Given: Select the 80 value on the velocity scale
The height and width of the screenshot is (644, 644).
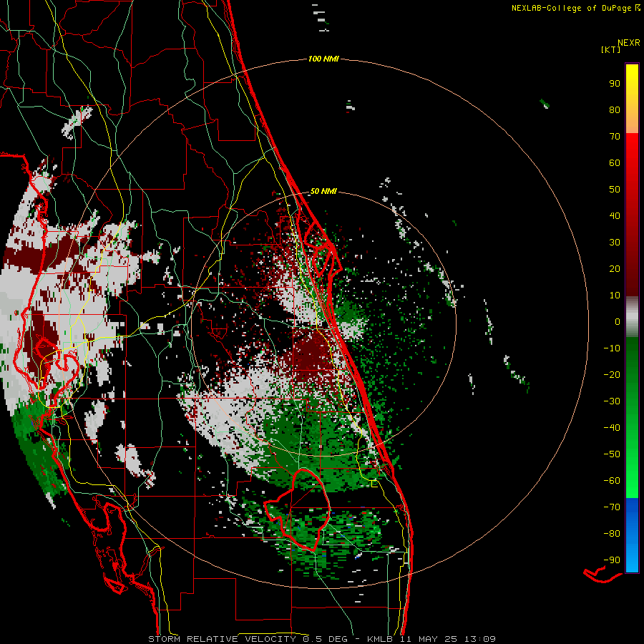Looking at the screenshot, I should [615, 110].
